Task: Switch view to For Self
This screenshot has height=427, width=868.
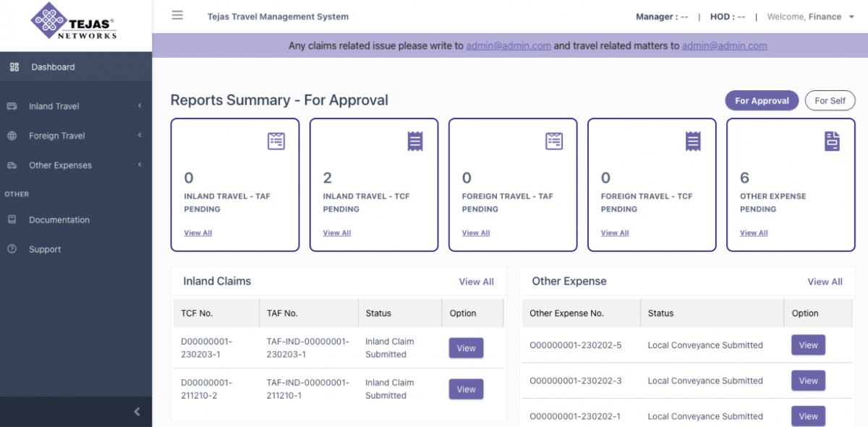Action: pyautogui.click(x=830, y=100)
